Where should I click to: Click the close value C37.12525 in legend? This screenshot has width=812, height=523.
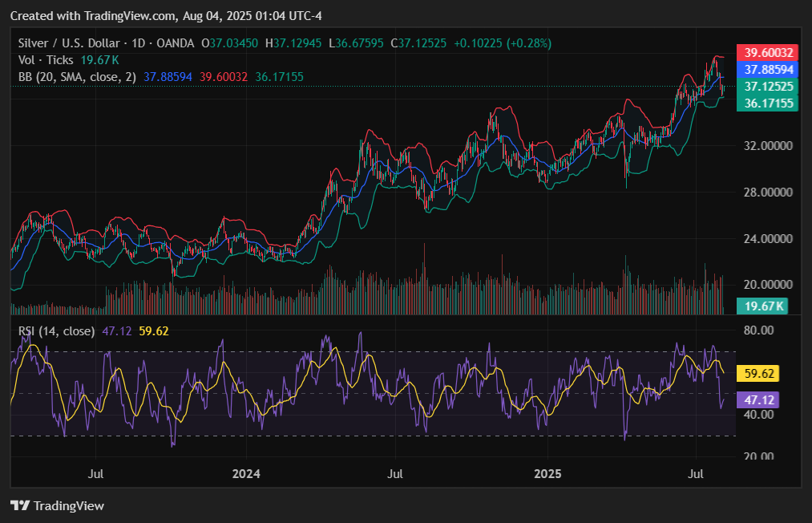418,43
